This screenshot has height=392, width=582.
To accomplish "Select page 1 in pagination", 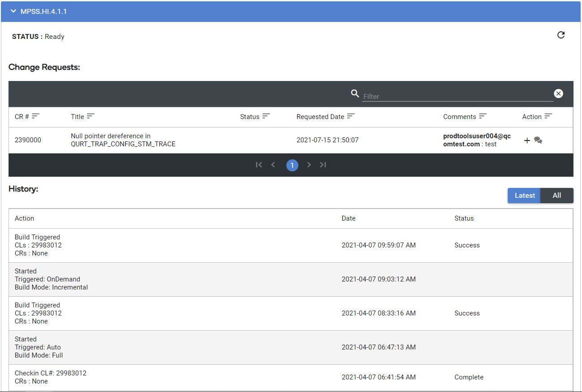I will click(292, 166).
